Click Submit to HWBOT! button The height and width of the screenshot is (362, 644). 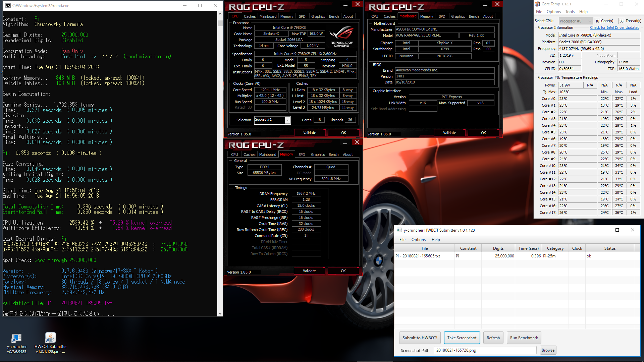[x=420, y=338]
